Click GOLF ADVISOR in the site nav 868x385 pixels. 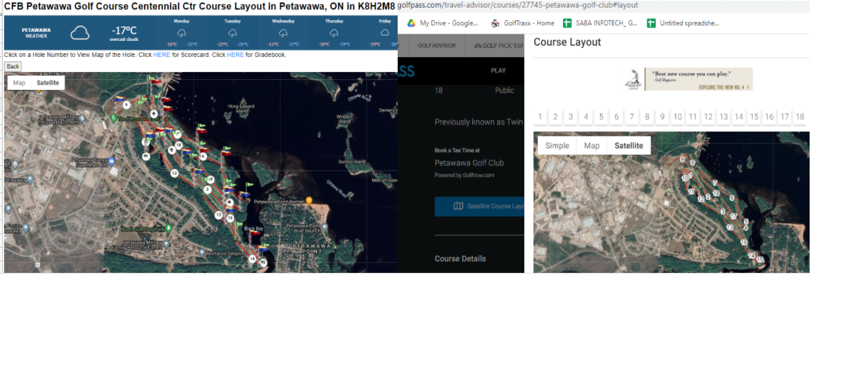pos(436,45)
